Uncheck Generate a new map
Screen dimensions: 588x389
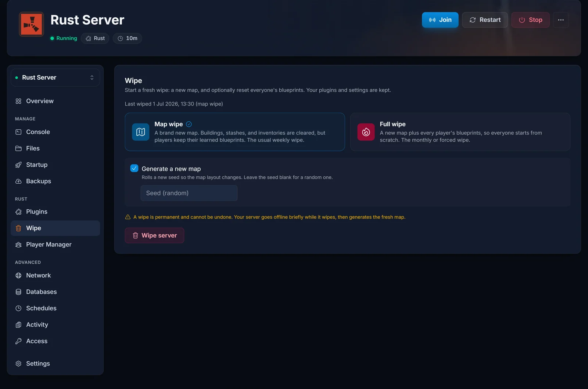click(134, 168)
